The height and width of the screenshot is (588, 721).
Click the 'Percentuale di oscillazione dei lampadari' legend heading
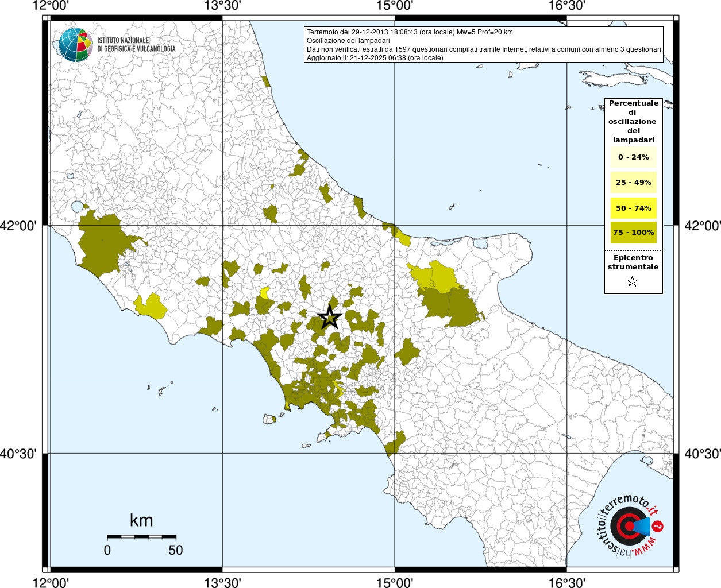(x=633, y=122)
